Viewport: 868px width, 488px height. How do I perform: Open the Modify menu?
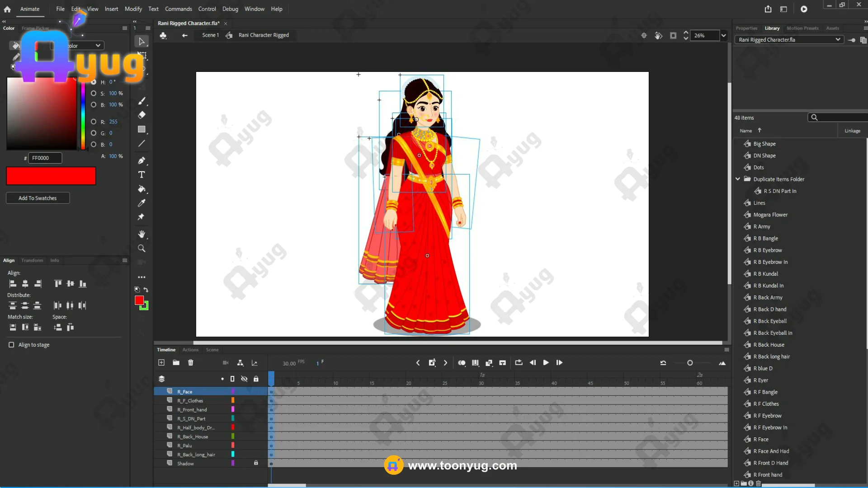(133, 9)
